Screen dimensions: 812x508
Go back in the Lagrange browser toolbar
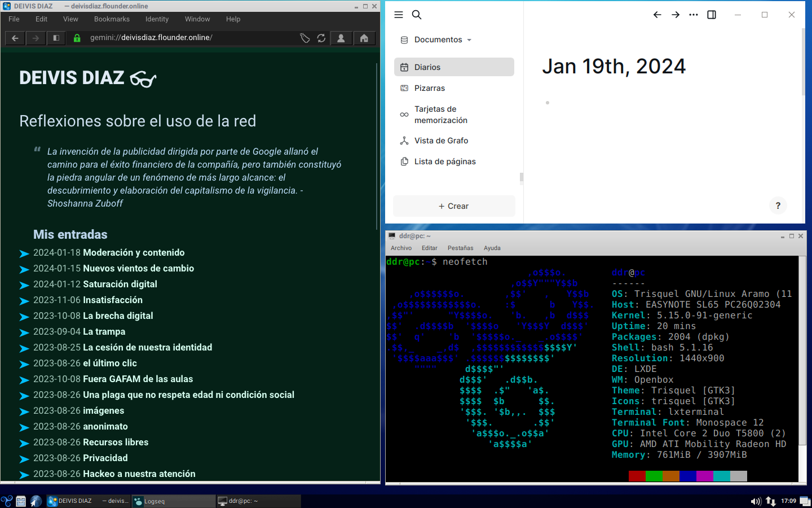[x=15, y=38]
